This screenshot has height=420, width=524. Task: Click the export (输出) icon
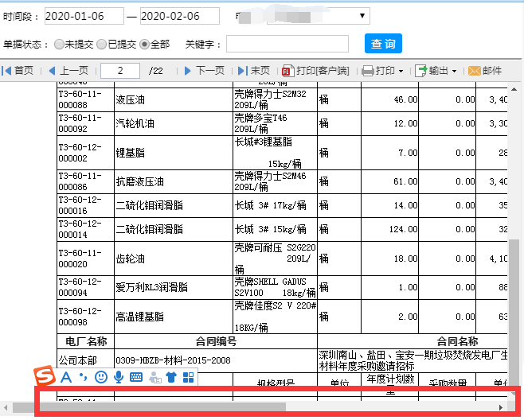click(421, 71)
